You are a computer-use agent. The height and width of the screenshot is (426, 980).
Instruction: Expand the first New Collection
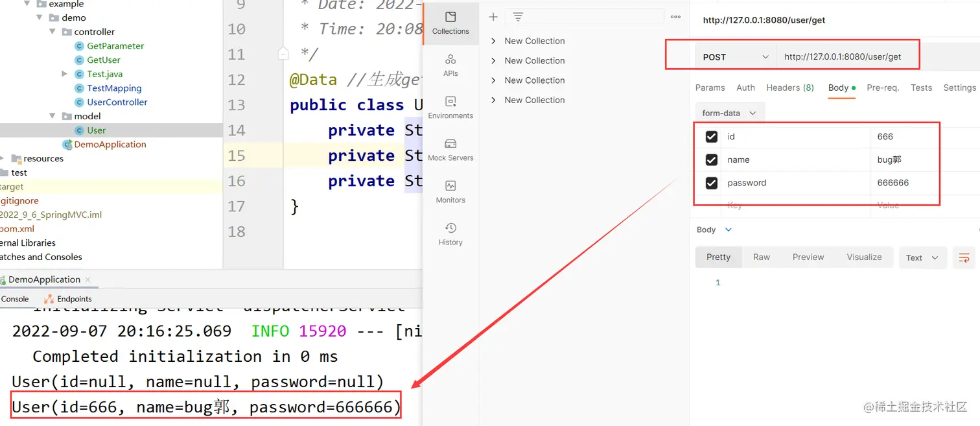(493, 41)
